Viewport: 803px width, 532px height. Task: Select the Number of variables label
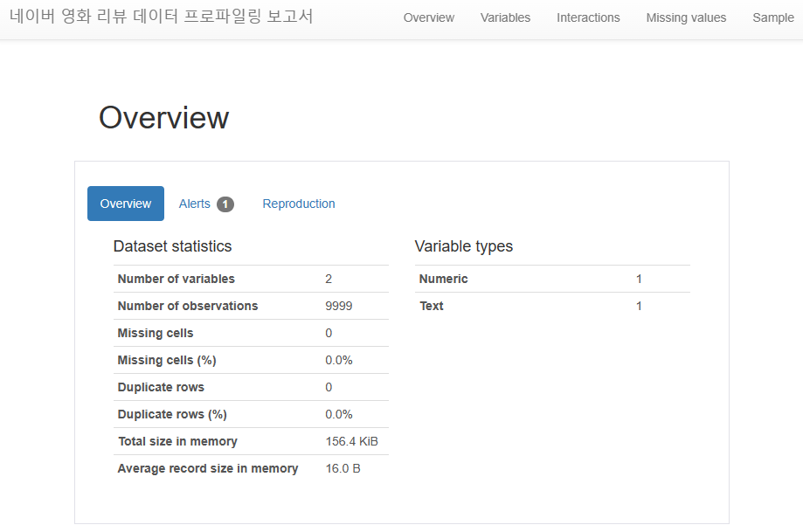(x=177, y=279)
